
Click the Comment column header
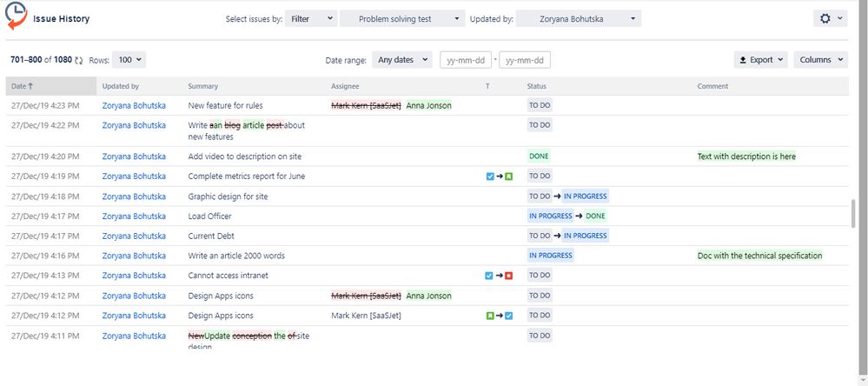point(712,86)
